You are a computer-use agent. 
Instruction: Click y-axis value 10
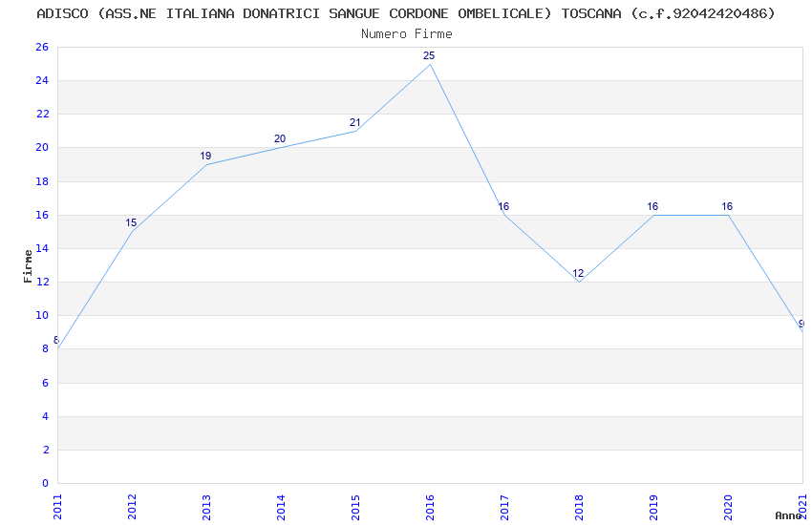click(x=42, y=315)
